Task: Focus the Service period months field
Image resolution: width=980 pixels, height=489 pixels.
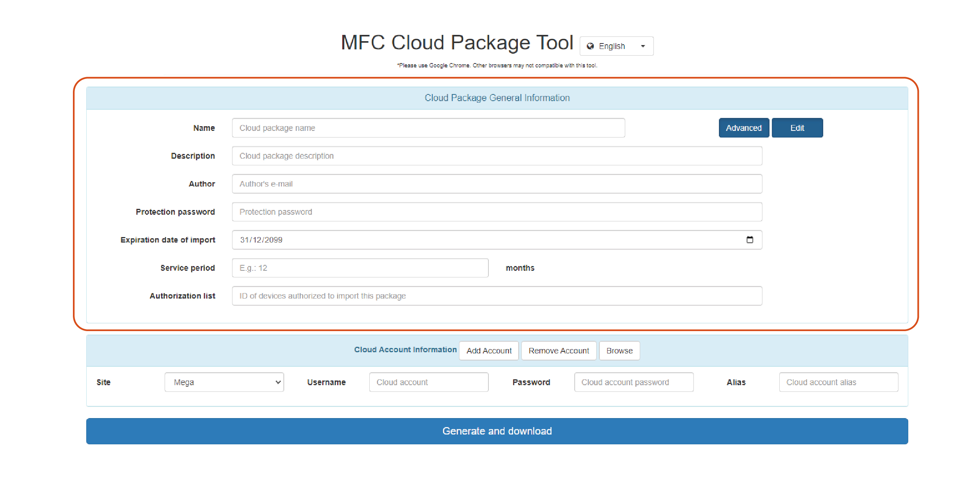Action: tap(360, 268)
